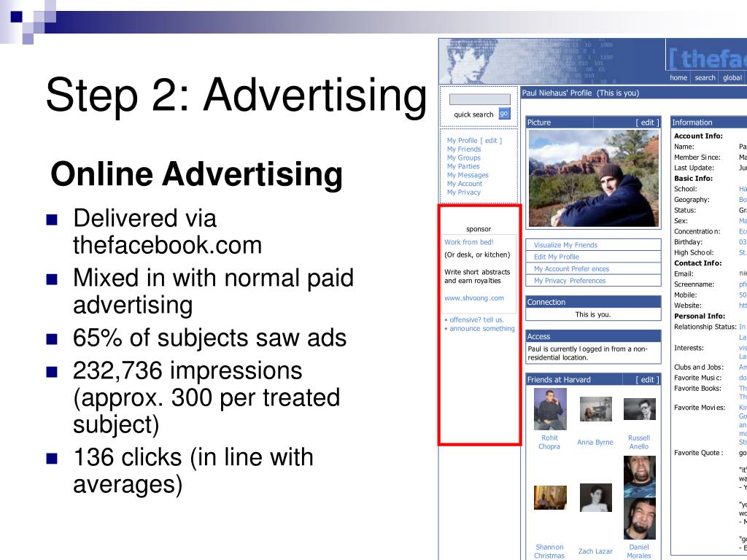Click the Anna Byrne name link
Screen dimensions: 747x560
[595, 442]
